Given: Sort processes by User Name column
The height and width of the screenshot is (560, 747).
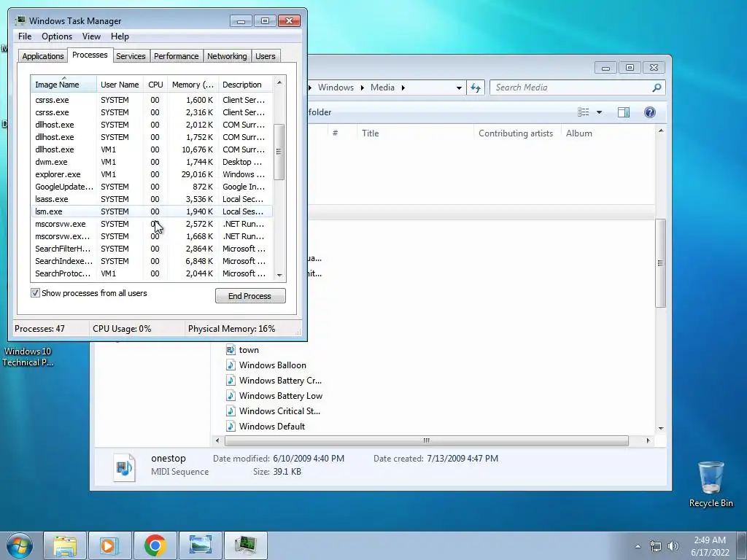Looking at the screenshot, I should [x=120, y=85].
